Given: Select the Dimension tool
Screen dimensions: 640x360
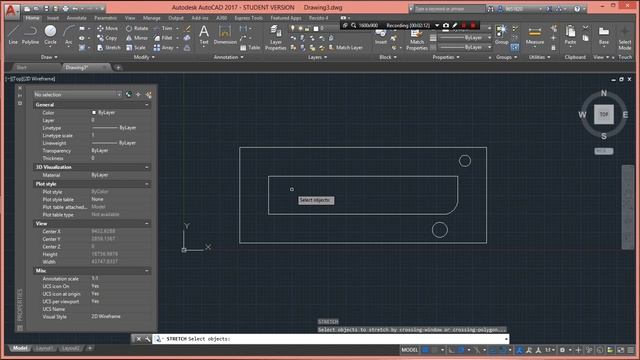Looking at the screenshot, I should click(x=225, y=34).
